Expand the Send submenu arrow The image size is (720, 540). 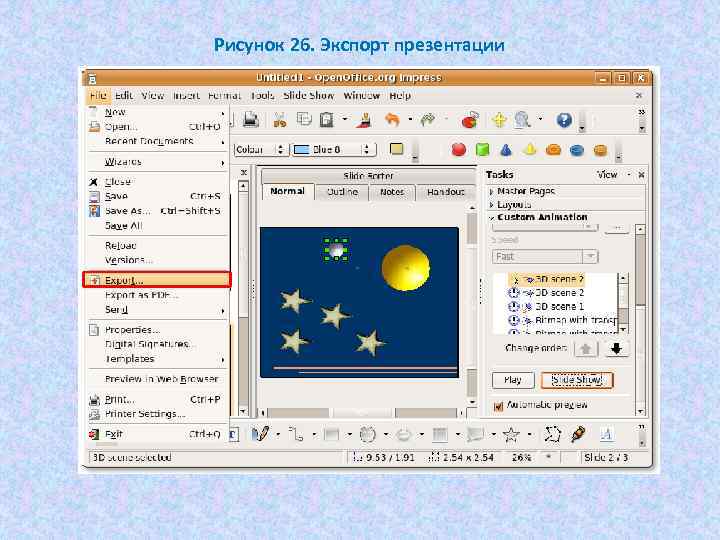223,311
